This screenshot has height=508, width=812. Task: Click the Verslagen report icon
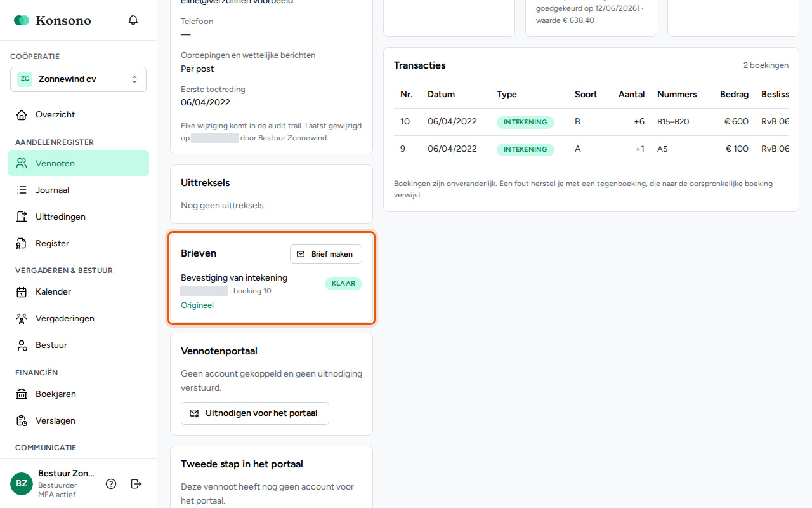(x=22, y=421)
